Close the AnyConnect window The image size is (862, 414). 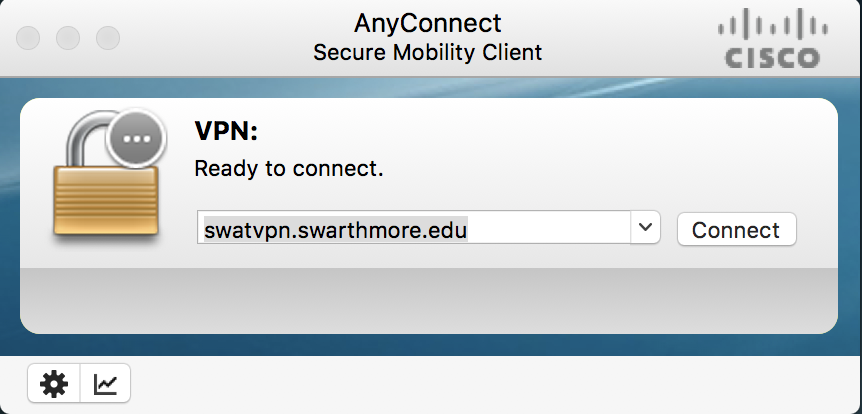[28, 38]
